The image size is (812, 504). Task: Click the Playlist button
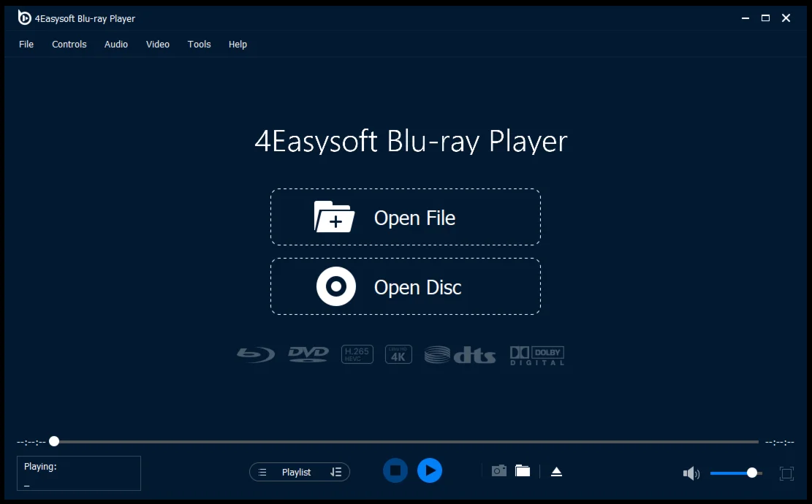(x=300, y=472)
